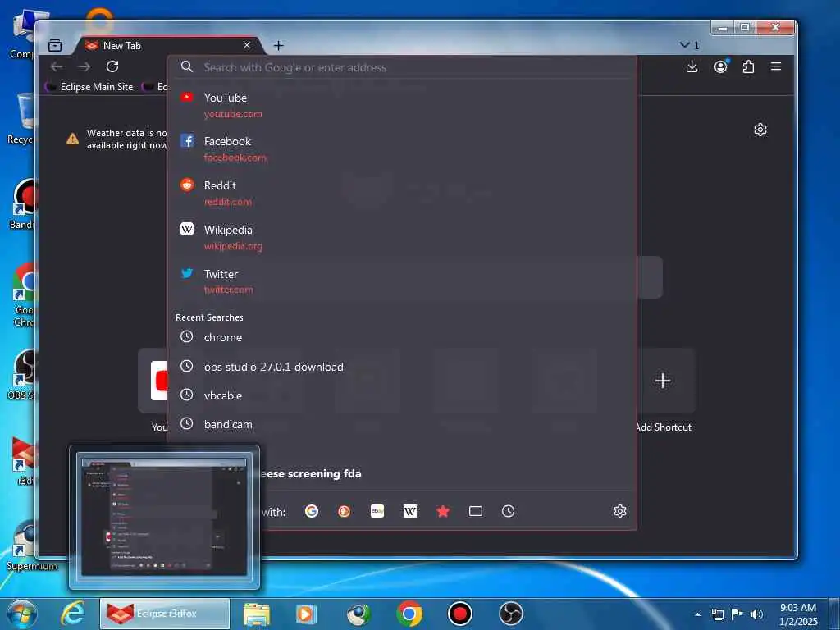
Task: Go back to previous page
Action: [57, 66]
